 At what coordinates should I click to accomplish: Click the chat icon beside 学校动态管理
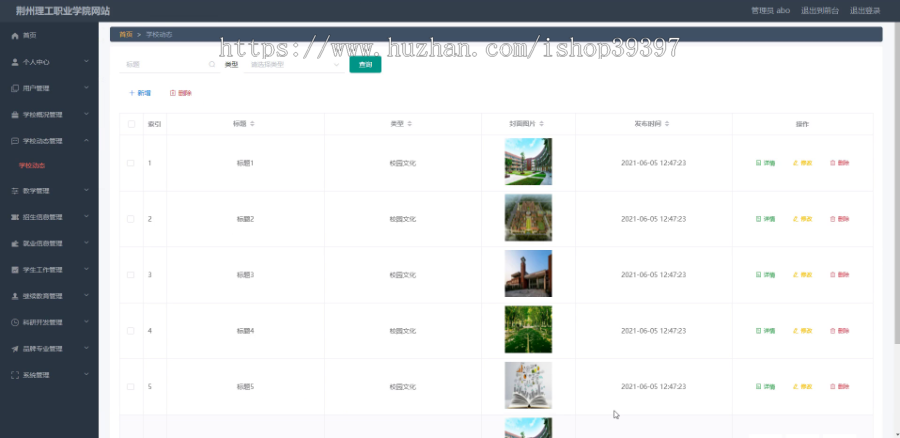pyautogui.click(x=15, y=141)
